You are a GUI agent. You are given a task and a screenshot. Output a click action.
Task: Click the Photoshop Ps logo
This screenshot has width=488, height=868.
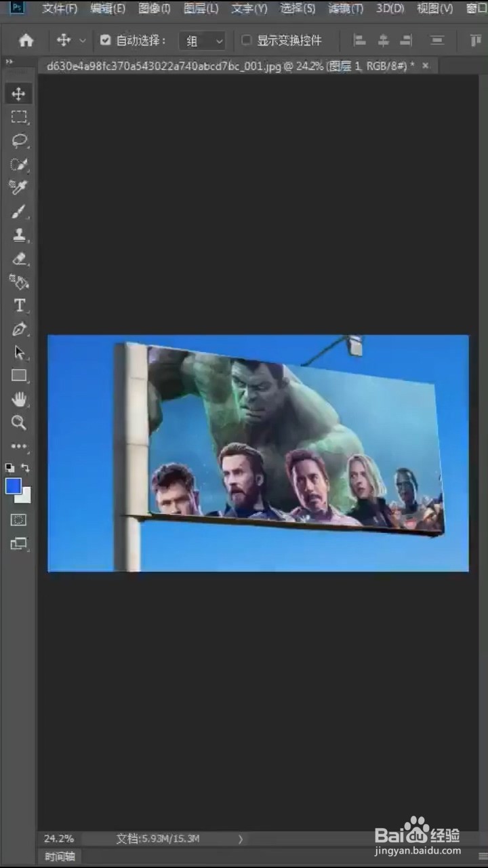[18, 8]
